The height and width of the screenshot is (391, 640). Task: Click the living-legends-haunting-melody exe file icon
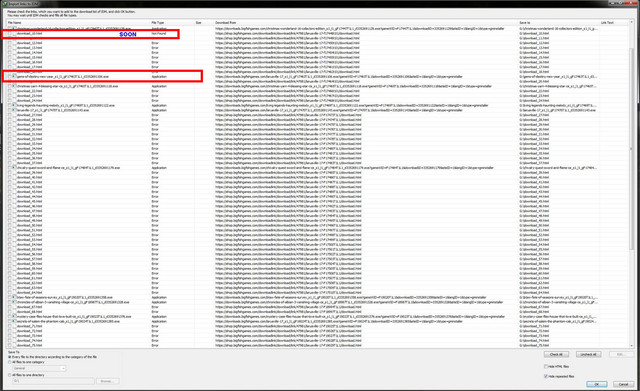14,105
